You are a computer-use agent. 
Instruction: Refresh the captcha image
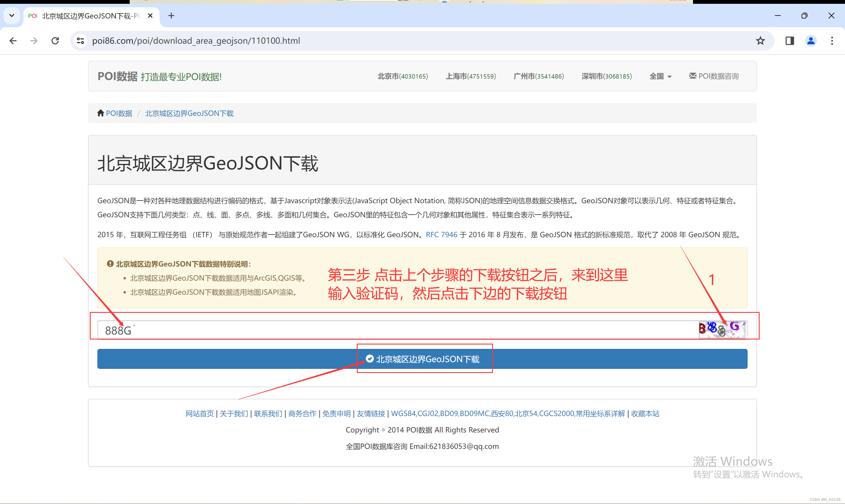tap(722, 330)
